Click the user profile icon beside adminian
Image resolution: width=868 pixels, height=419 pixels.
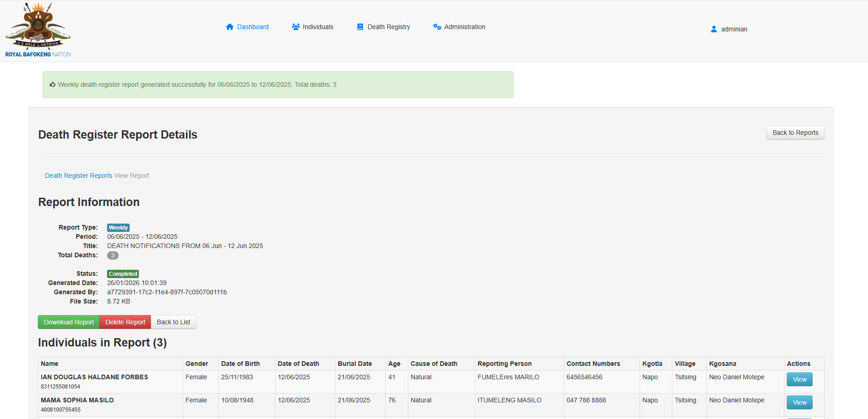tap(714, 29)
